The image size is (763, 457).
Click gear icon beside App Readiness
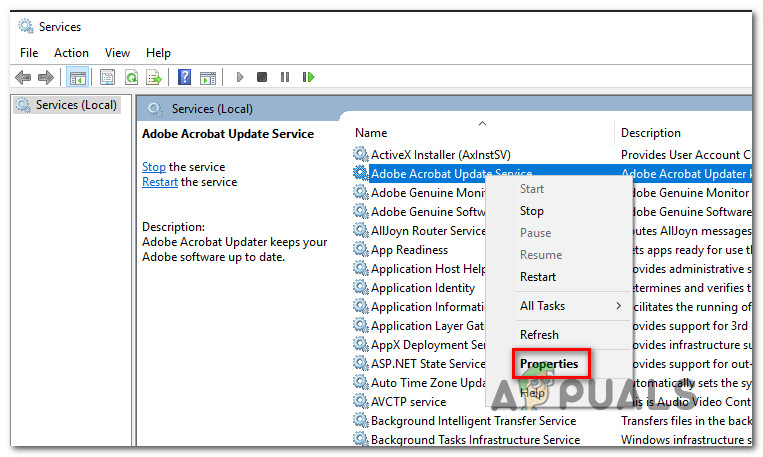(x=361, y=249)
